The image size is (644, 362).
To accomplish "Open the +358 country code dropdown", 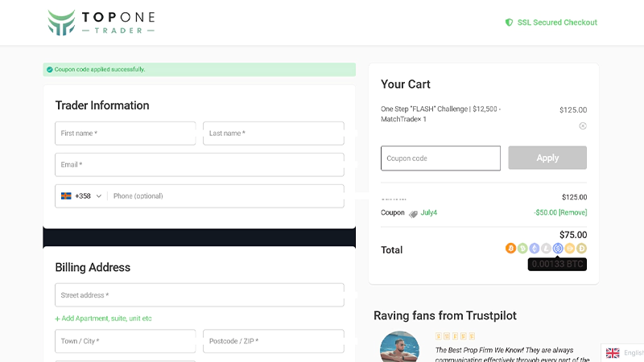I will (81, 196).
